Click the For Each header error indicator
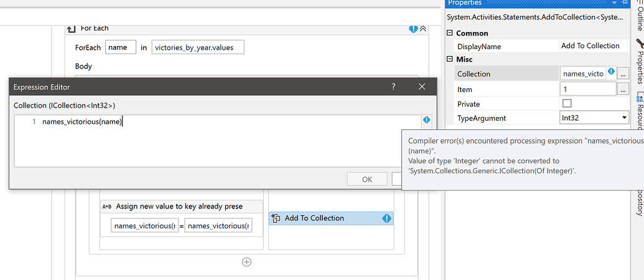 tap(413, 29)
